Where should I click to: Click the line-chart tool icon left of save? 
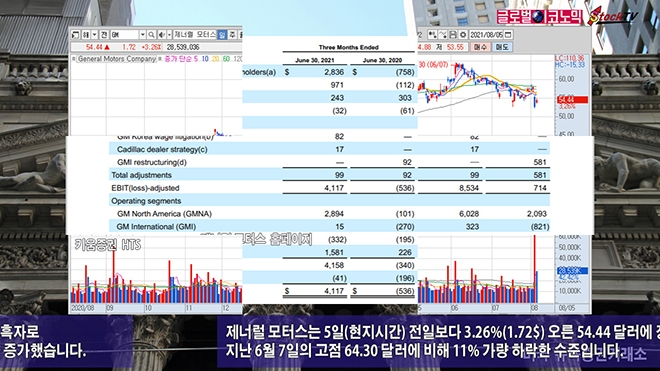pyautogui.click(x=443, y=35)
